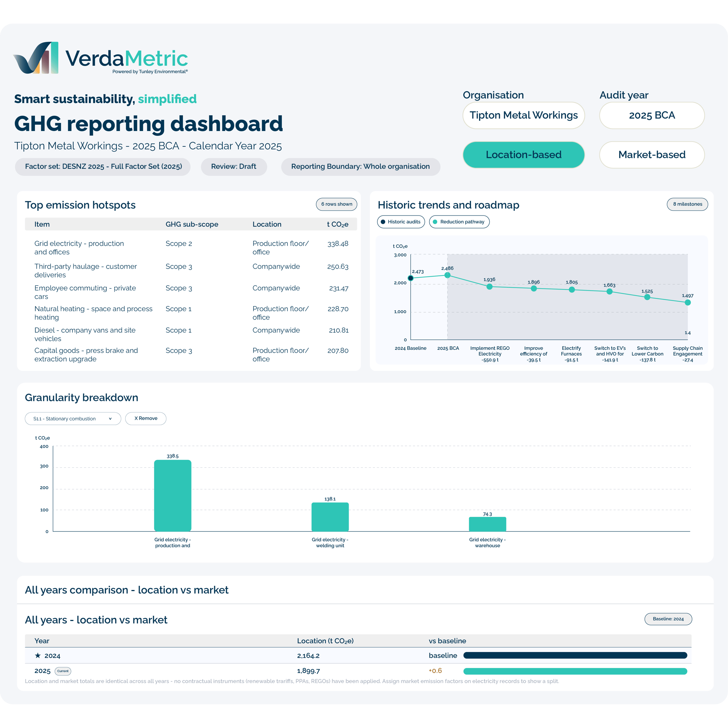This screenshot has height=728, width=728.
Task: Click the 2024 Baseline point on roadmap chart
Action: (x=410, y=278)
